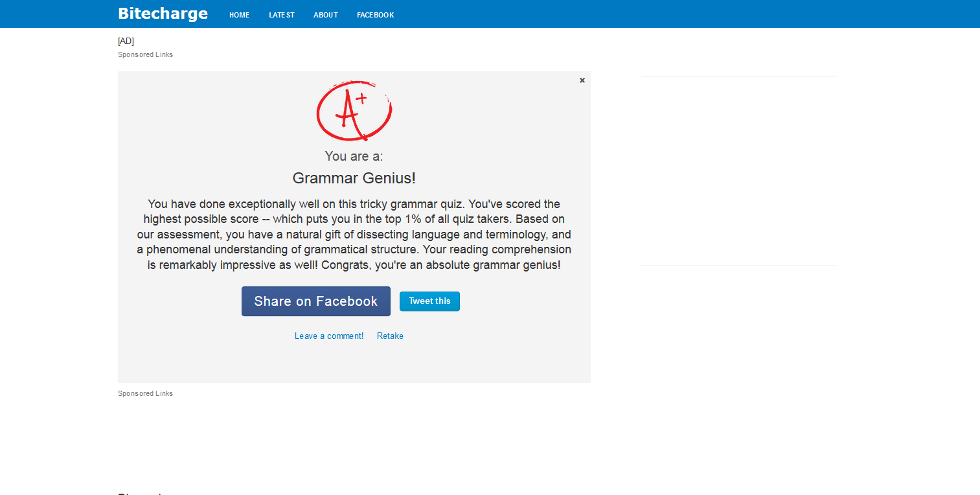Click the Discussion heading near page bottom
The height and width of the screenshot is (495, 980).
point(139,492)
